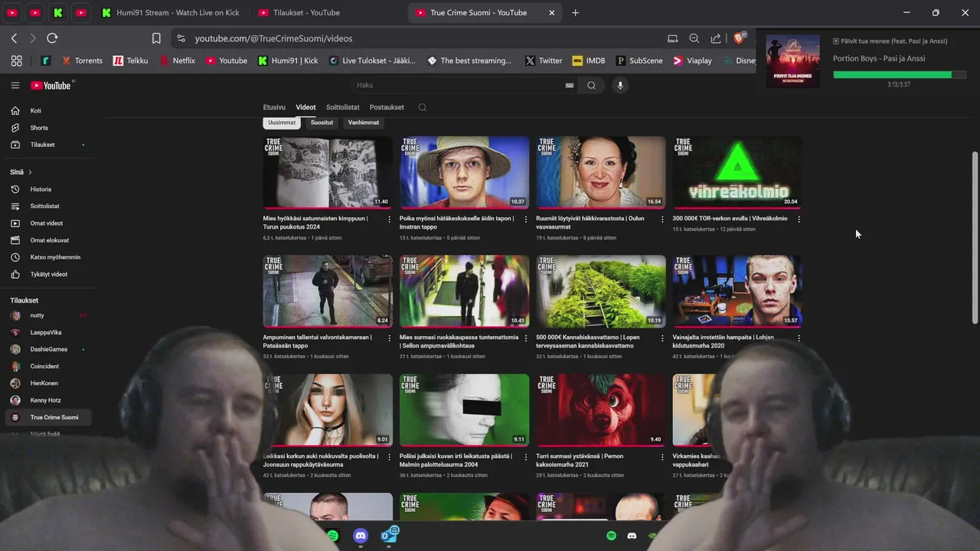Image resolution: width=980 pixels, height=551 pixels.
Task: Open a new browser tab
Action: tap(575, 12)
